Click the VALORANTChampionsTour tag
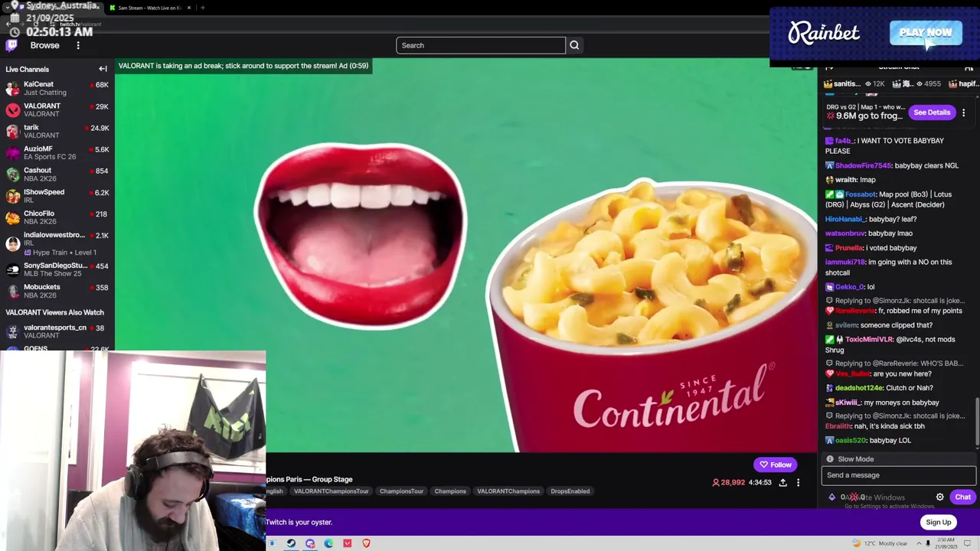Viewport: 980px width, 551px height. [x=331, y=491]
